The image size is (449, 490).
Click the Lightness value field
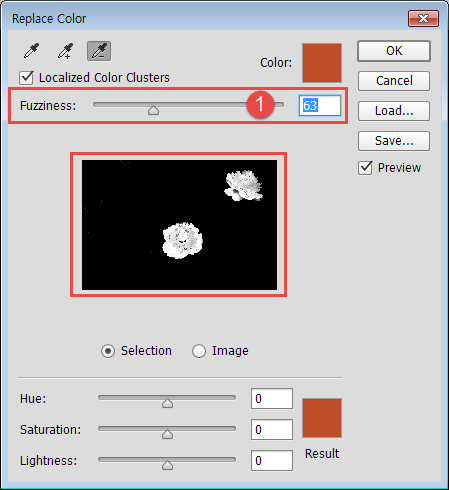pos(272,461)
